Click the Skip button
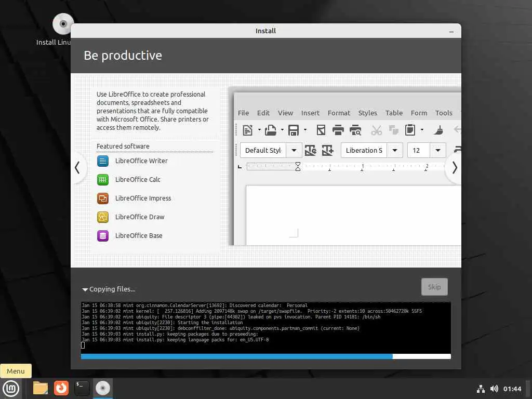Screen dimensions: 532x399 pos(434,287)
